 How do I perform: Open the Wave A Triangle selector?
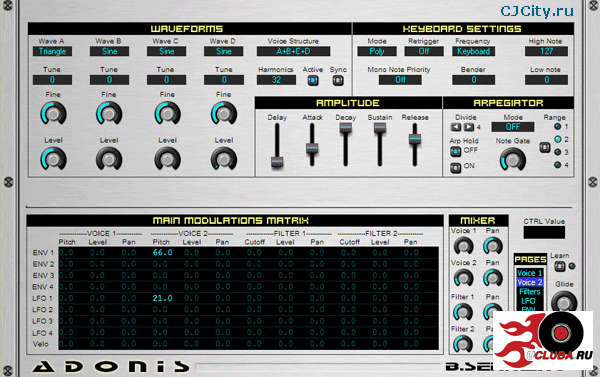(52, 51)
